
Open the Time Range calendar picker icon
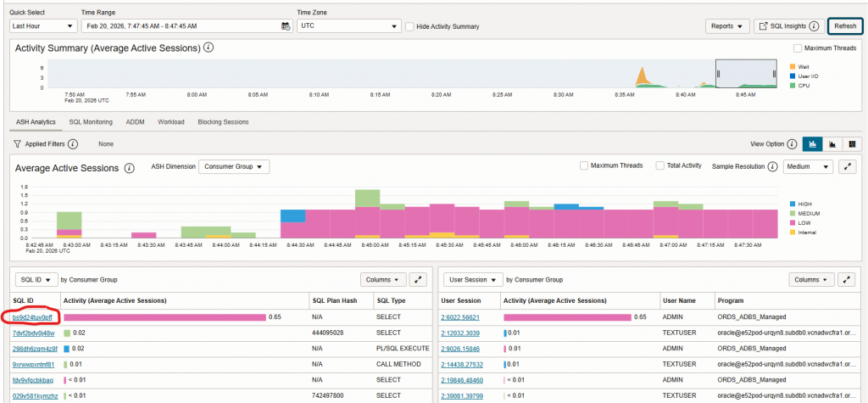pyautogui.click(x=286, y=26)
